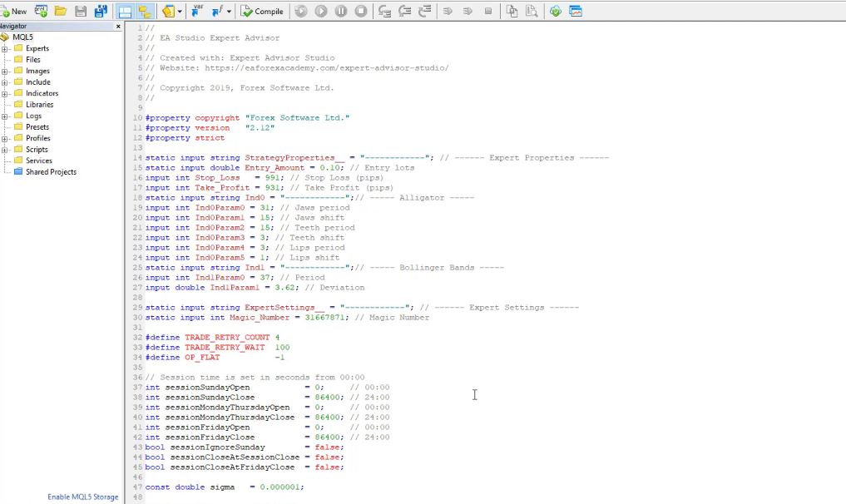Screen dimensions: 846x504
Task: Save the current file using the floppy icon
Action: point(81,12)
